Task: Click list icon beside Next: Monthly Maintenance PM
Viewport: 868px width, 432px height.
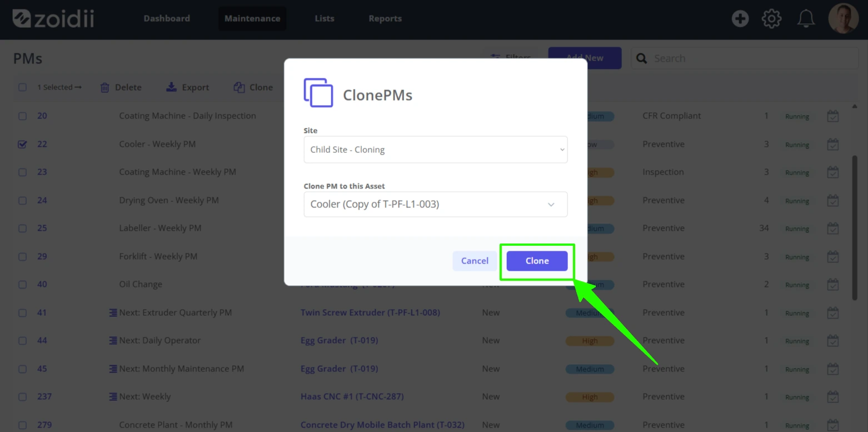Action: [113, 369]
